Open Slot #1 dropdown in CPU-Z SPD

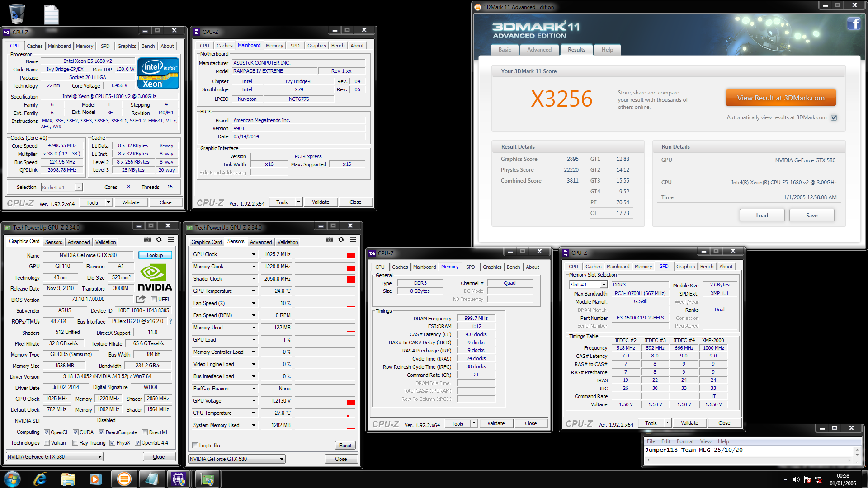pyautogui.click(x=588, y=285)
